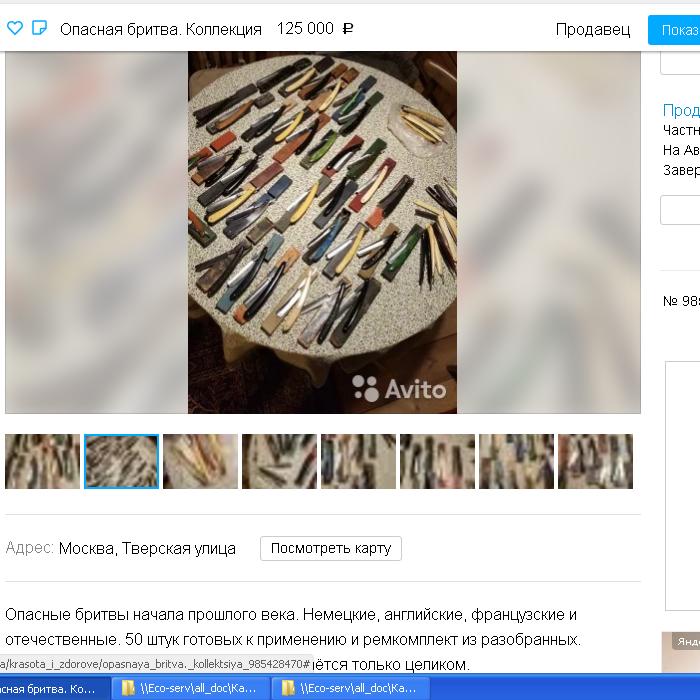
Task: Switch to the browser window in taskbar
Action: (x=50, y=688)
